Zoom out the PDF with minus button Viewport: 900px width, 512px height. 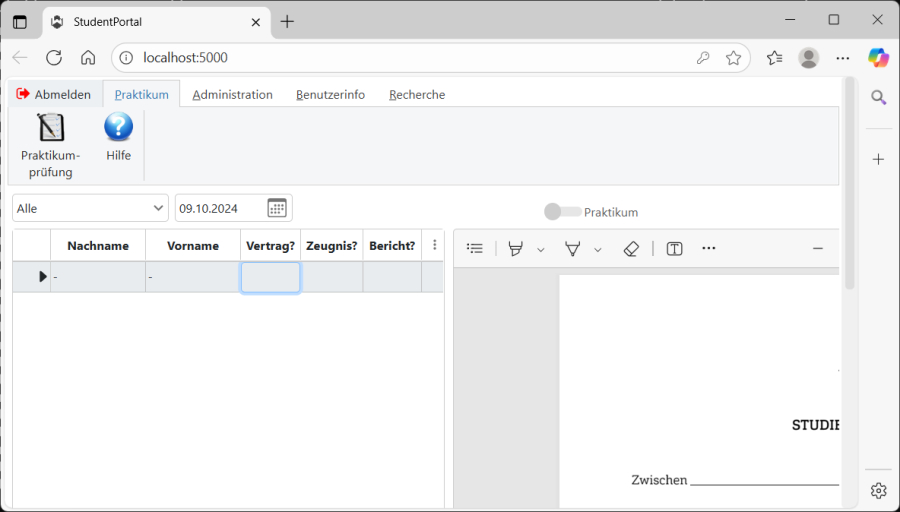point(817,249)
